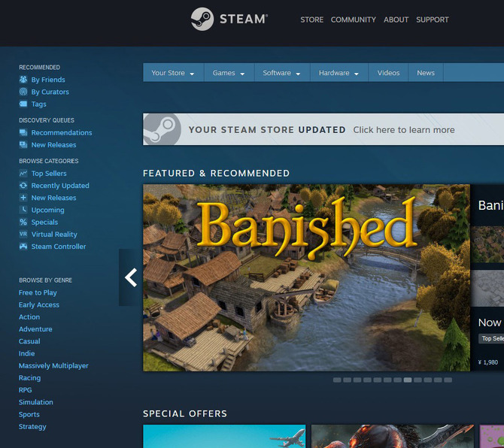The width and height of the screenshot is (504, 448).
Task: Open the Videos tab
Action: click(388, 73)
